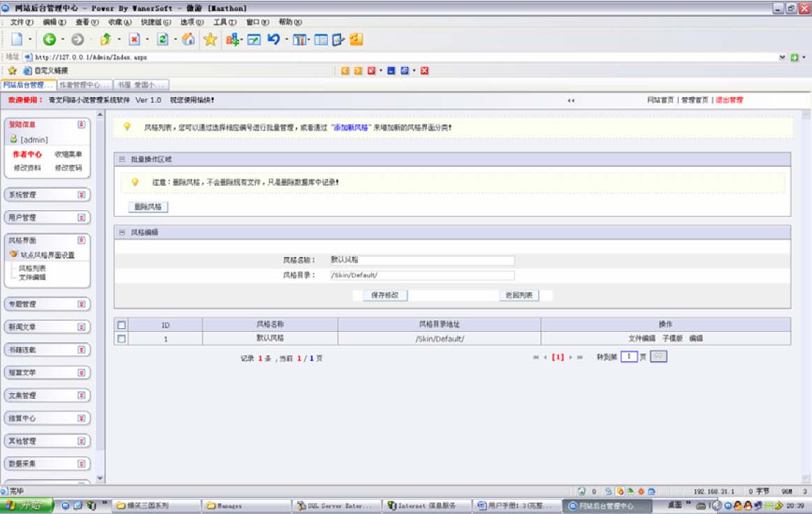Click the orange gear icon in status bar
The image size is (812, 514).
coord(641,491)
